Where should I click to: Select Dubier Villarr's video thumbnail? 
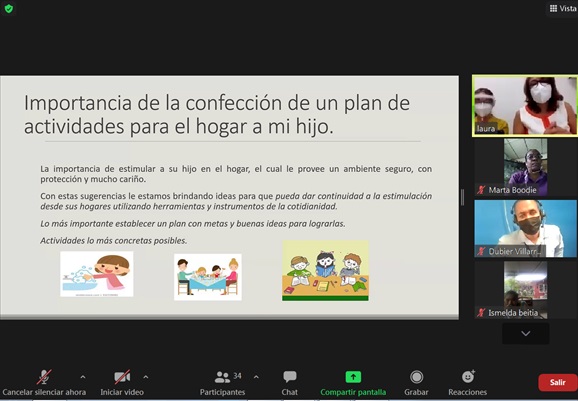(x=525, y=229)
